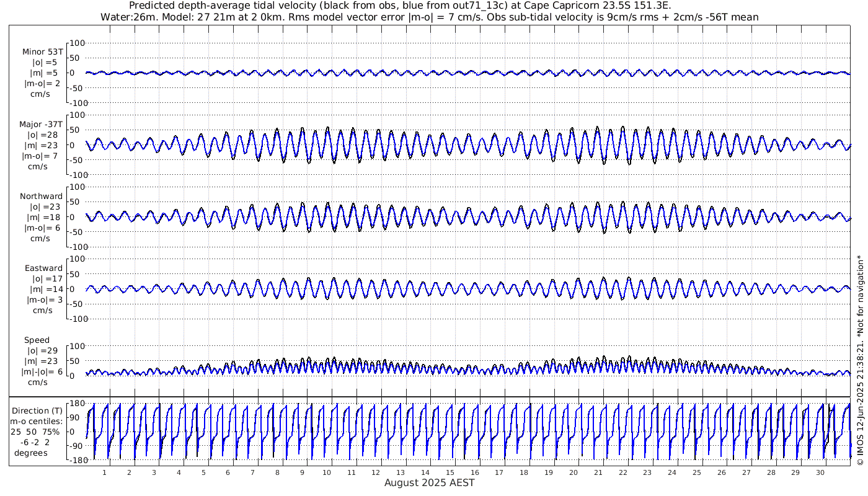Screen dimensions: 868x496
Task: Click the m-o centiles text in Direction panel
Action: pos(40,422)
